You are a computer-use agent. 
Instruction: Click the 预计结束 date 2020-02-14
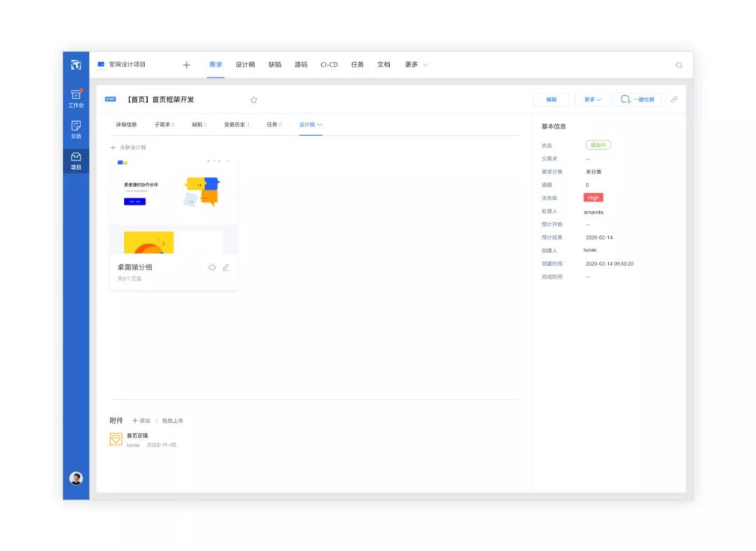point(598,237)
